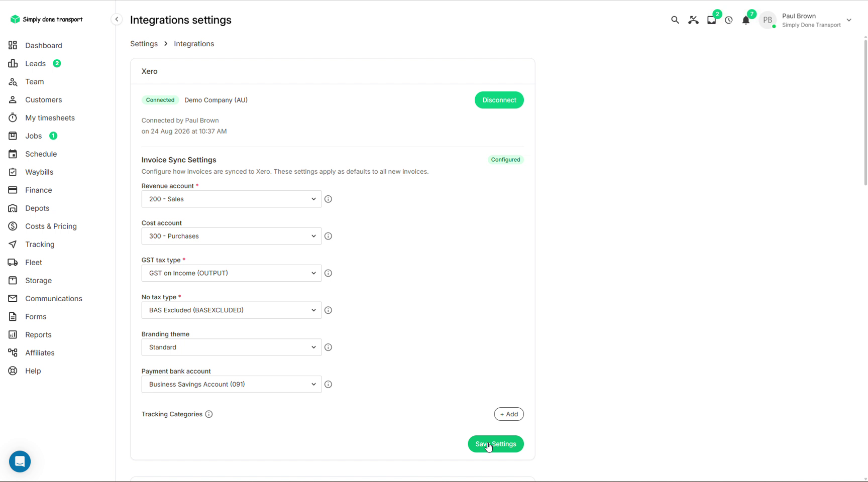Open Revenue account dropdown

(x=232, y=199)
